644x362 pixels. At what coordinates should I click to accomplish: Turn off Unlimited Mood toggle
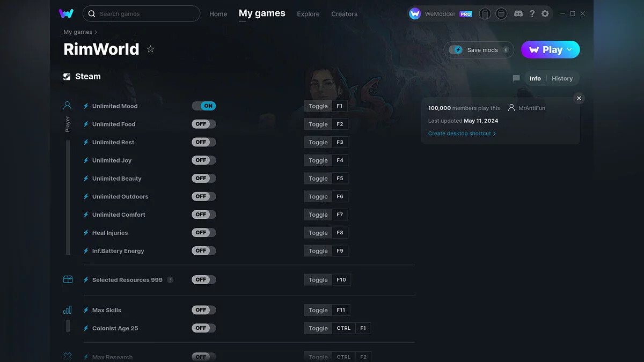[204, 106]
